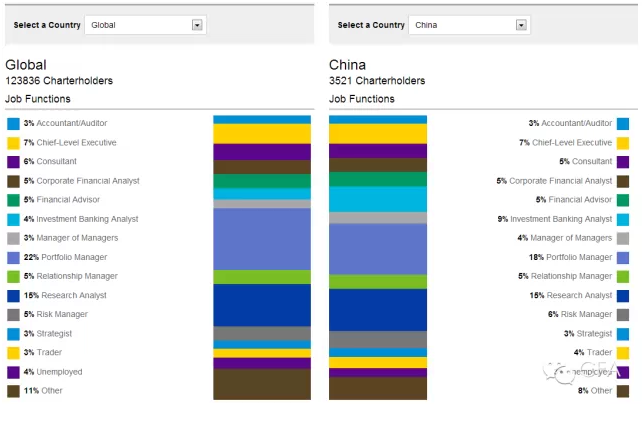Click China Relationship Manager green legend square
Viewport: 643px width, 426px height.
click(623, 276)
